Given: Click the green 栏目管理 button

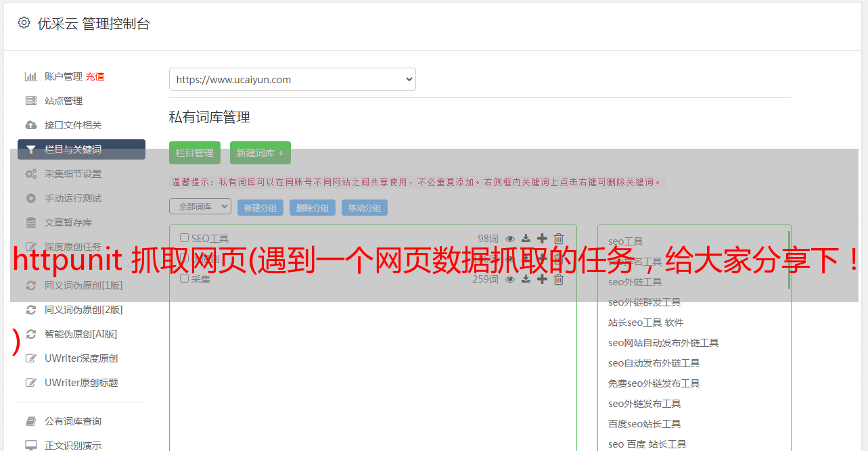Looking at the screenshot, I should point(195,153).
